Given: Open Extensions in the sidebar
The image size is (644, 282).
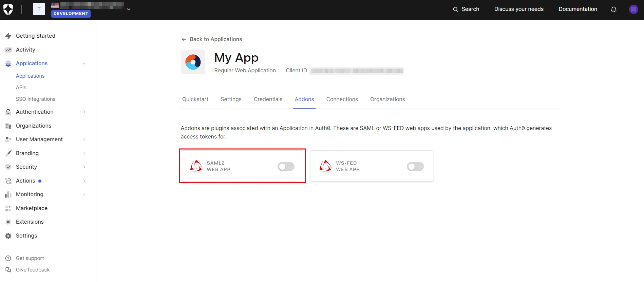Looking at the screenshot, I should [x=30, y=222].
